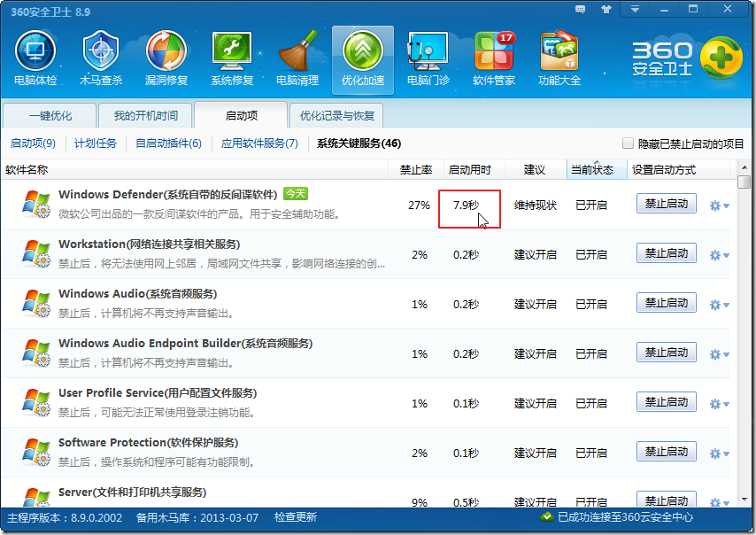Click 主程序版本：8.9.0.2002 text

(x=65, y=517)
